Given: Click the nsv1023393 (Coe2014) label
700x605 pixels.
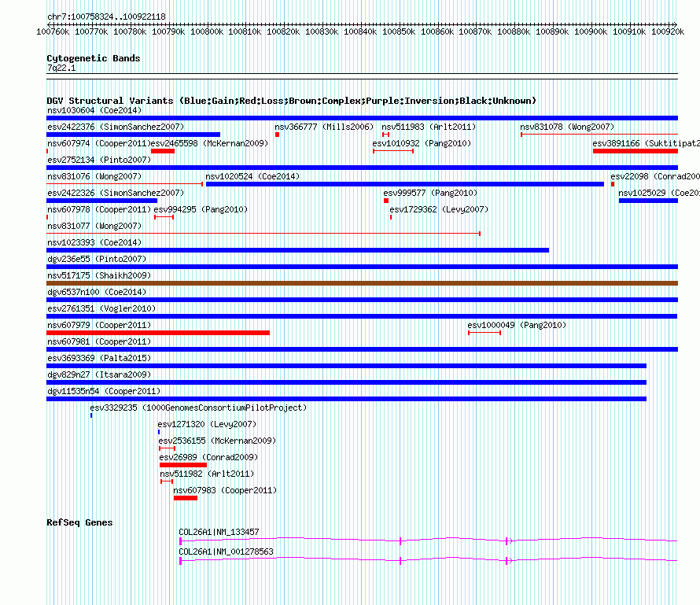Looking at the screenshot, I should coord(94,242).
